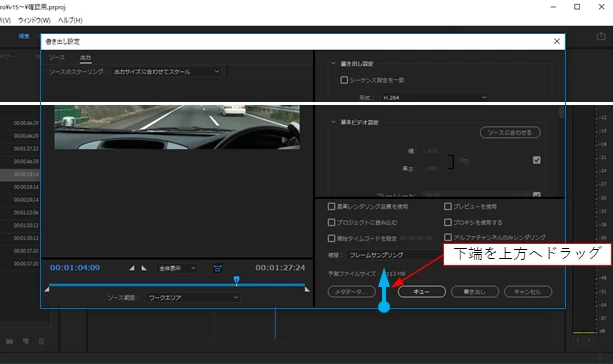Image resolution: width=613 pixels, height=364 pixels.
Task: Open the ヘルプ(H) menu
Action: (70, 20)
